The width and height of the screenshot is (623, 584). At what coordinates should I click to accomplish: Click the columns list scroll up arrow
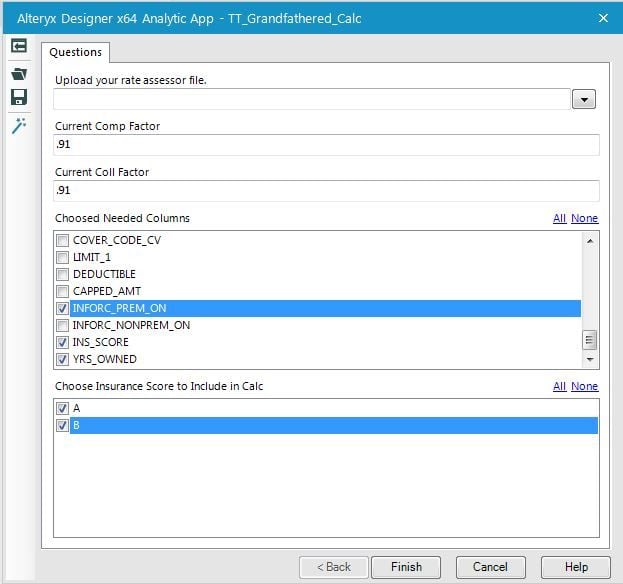(x=590, y=241)
